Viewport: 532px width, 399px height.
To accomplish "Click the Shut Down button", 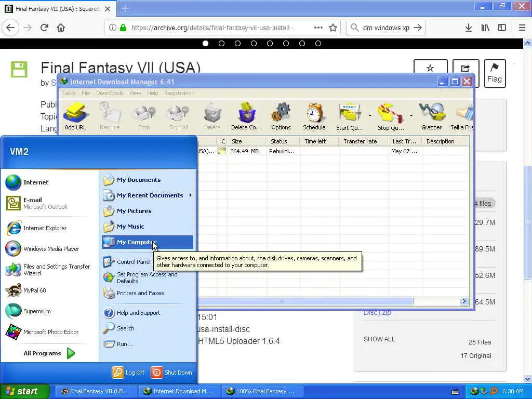I will (x=171, y=372).
